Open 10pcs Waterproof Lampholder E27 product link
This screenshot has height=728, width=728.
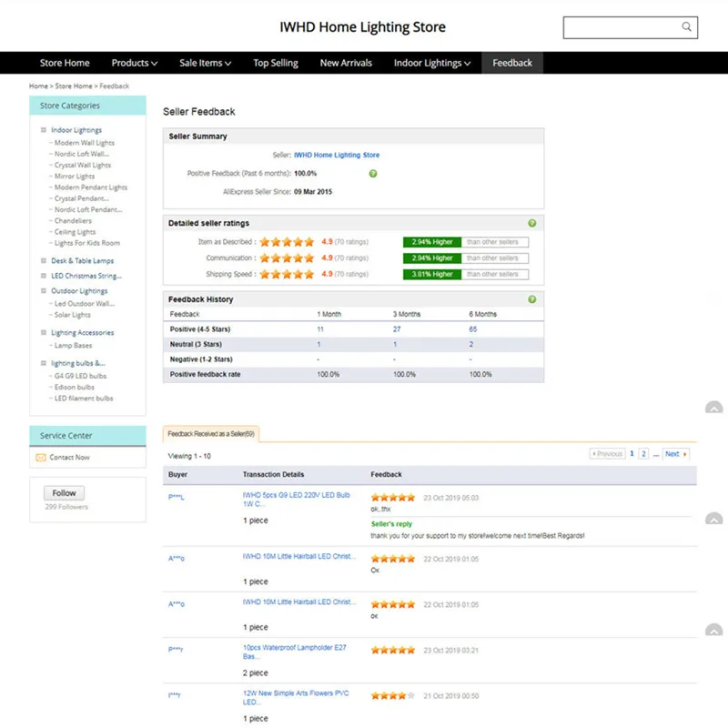pyautogui.click(x=294, y=652)
